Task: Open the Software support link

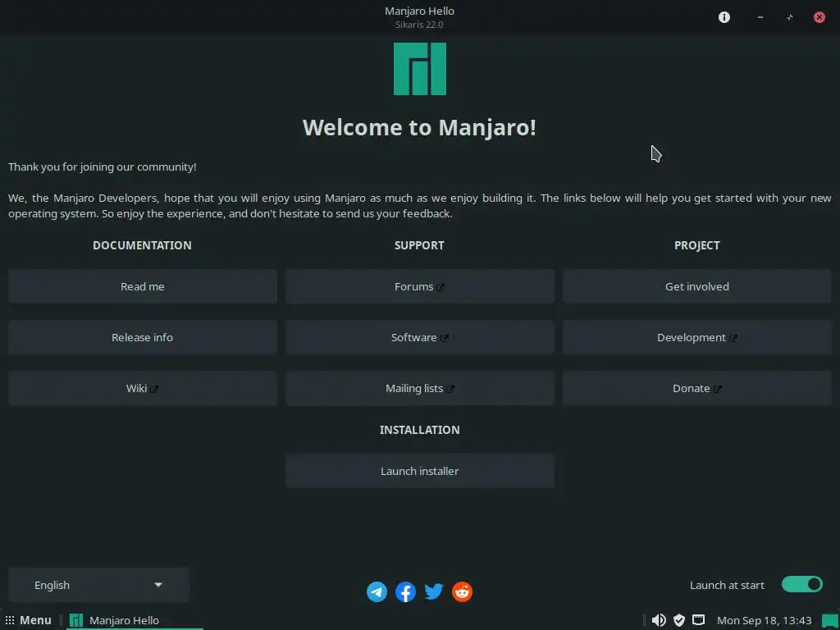Action: pos(420,337)
